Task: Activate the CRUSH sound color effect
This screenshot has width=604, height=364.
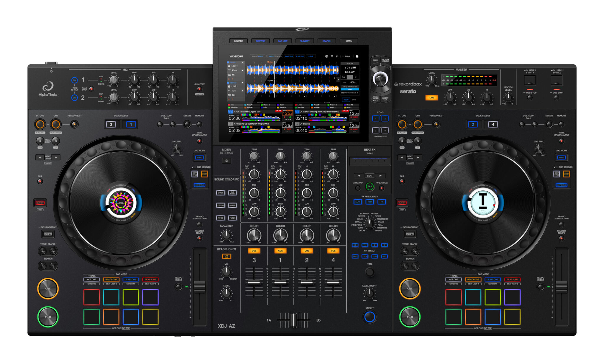Action: coord(220,205)
